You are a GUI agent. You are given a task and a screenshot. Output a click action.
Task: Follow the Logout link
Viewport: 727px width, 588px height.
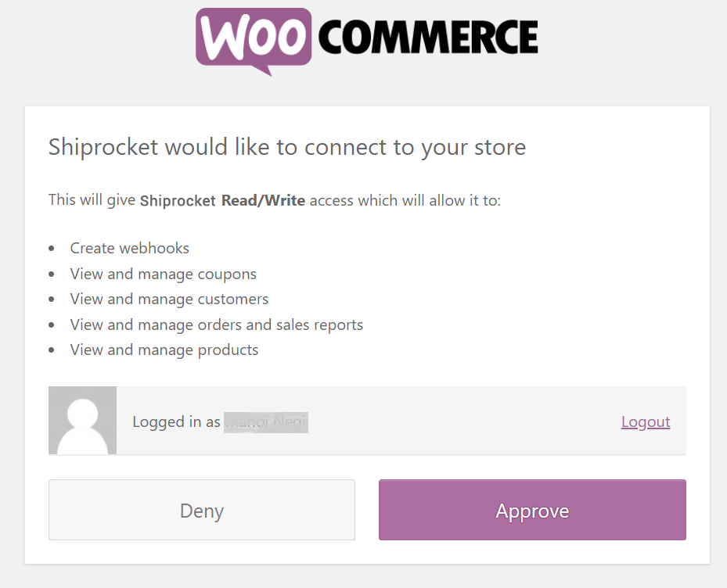(646, 421)
